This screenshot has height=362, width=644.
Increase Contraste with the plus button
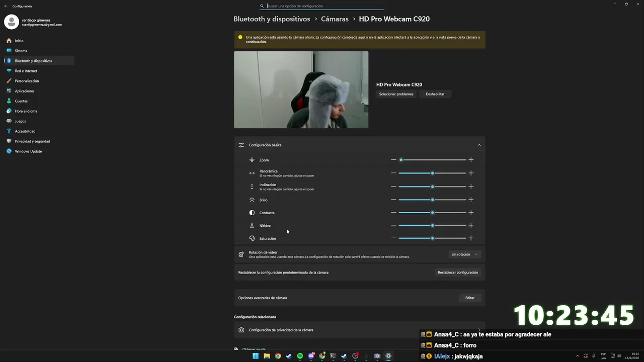[x=471, y=213]
